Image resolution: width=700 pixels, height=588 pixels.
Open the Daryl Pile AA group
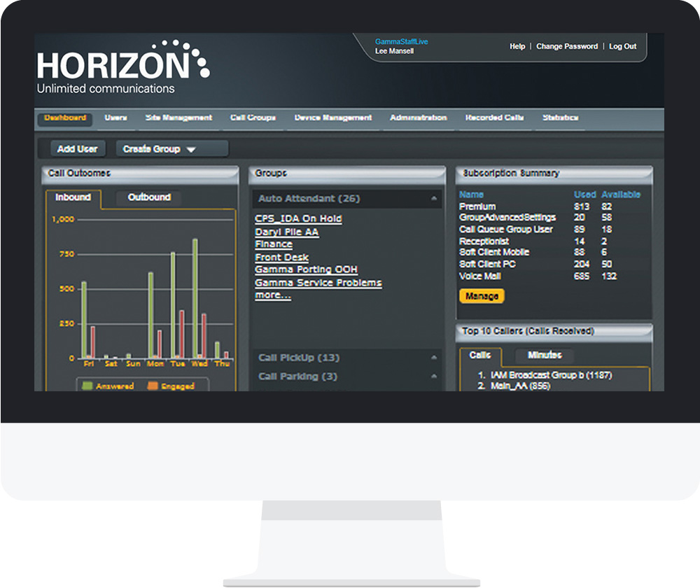(286, 232)
